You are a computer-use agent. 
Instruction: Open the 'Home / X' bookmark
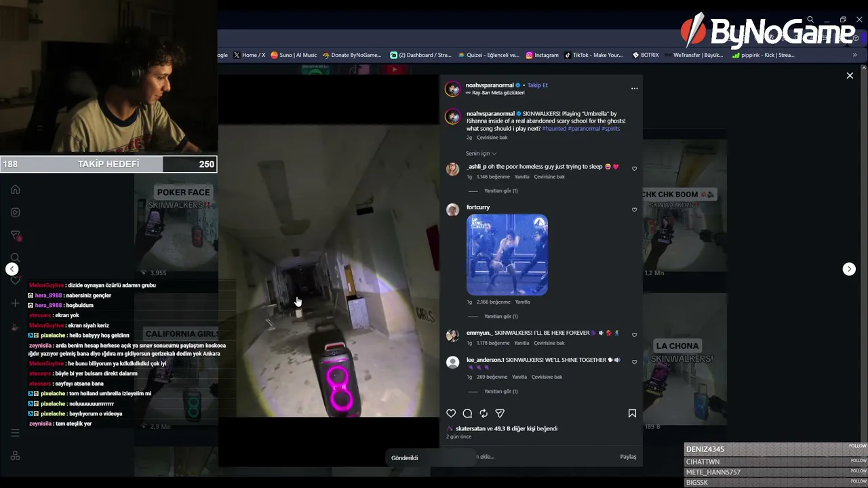click(x=249, y=55)
